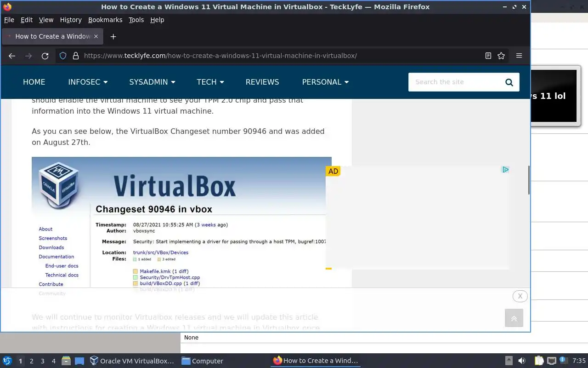Screen dimensions: 588x368
Task: Open the REVIEWS nav link
Action: click(262, 82)
